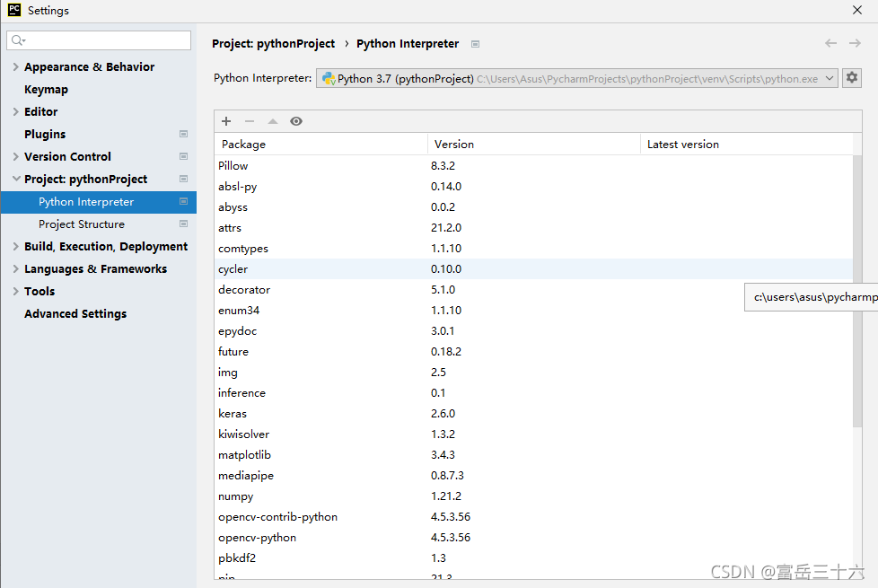Select Project Structure in sidebar
The image size is (878, 588).
[x=82, y=224]
